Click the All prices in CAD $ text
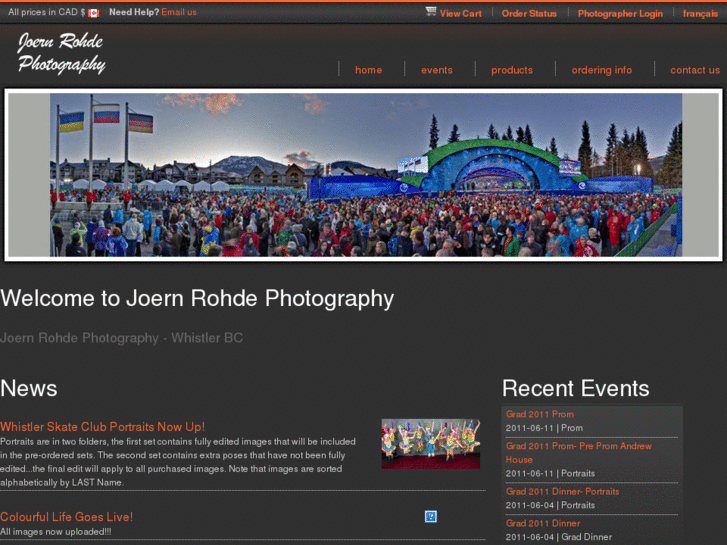 [47, 12]
